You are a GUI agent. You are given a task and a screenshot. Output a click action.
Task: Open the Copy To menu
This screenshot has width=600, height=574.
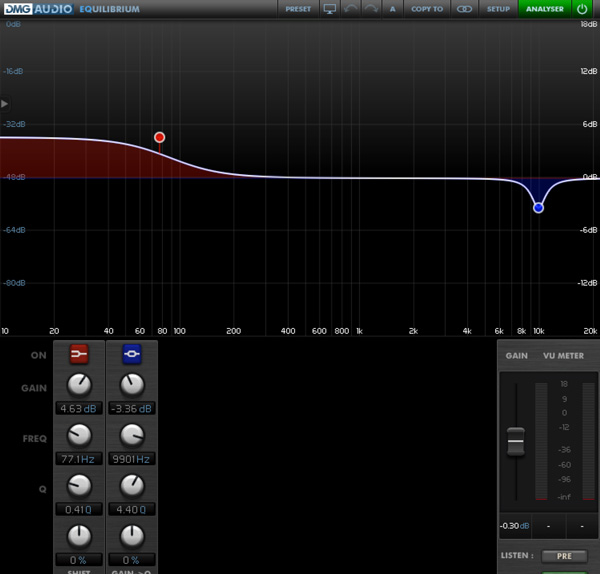(x=427, y=9)
